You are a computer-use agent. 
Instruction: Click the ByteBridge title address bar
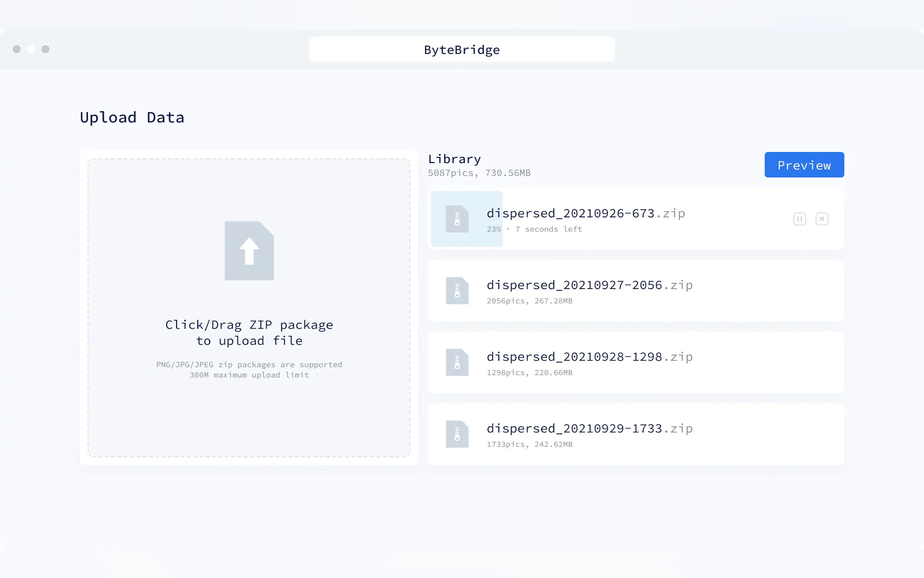tap(461, 49)
